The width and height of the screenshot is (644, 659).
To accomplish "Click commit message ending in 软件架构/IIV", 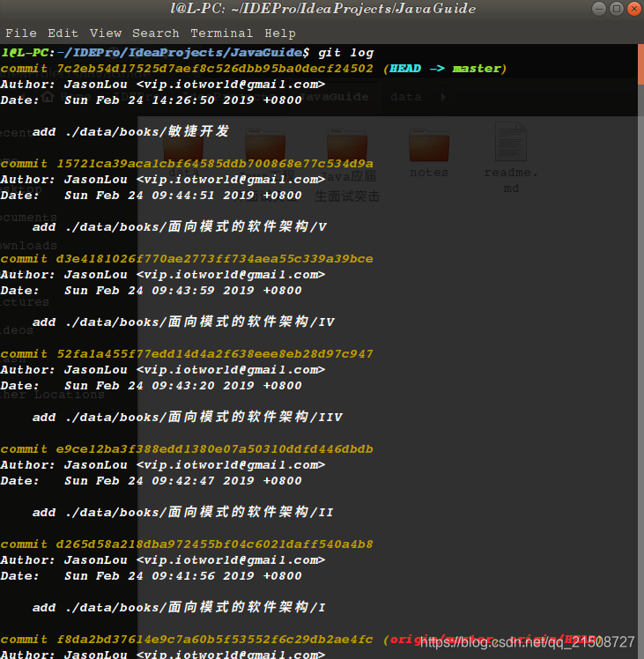I will point(188,418).
